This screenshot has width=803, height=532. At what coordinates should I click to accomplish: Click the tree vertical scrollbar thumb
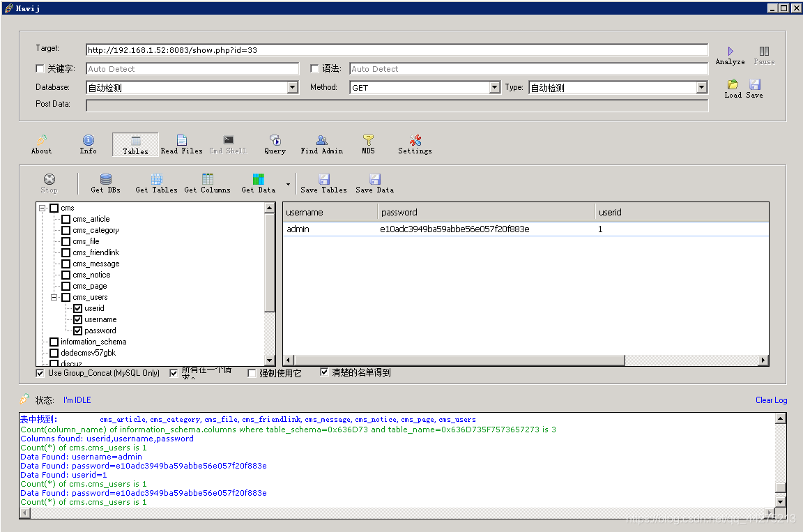pos(269,263)
